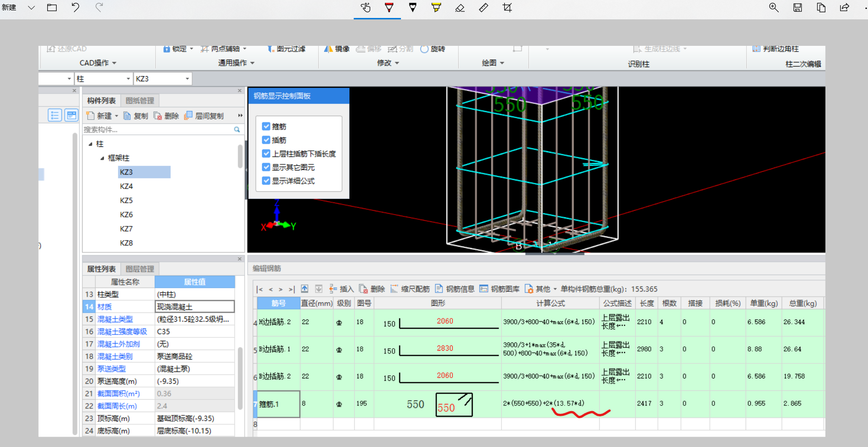Screen dimensions: 868x447
Task: Open the KZ3 component combo box
Action: [163, 79]
